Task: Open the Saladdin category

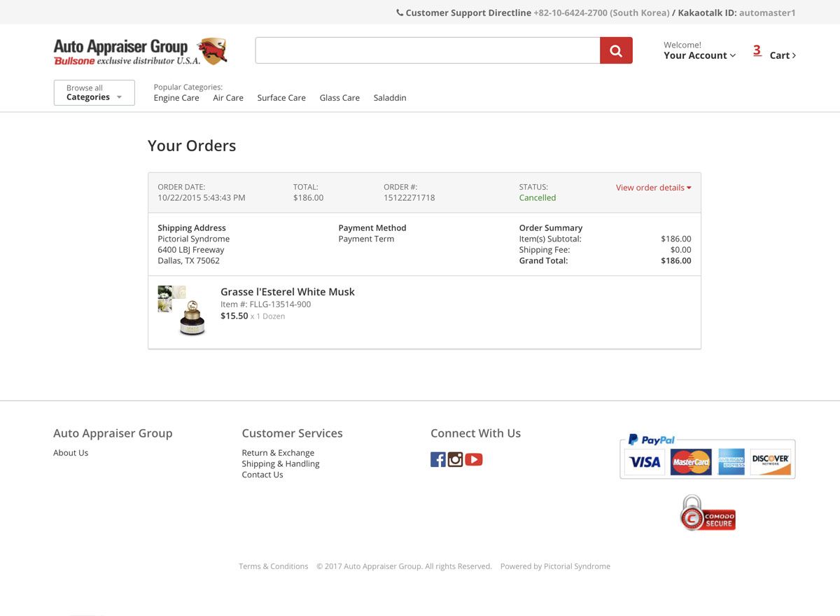Action: (x=390, y=98)
